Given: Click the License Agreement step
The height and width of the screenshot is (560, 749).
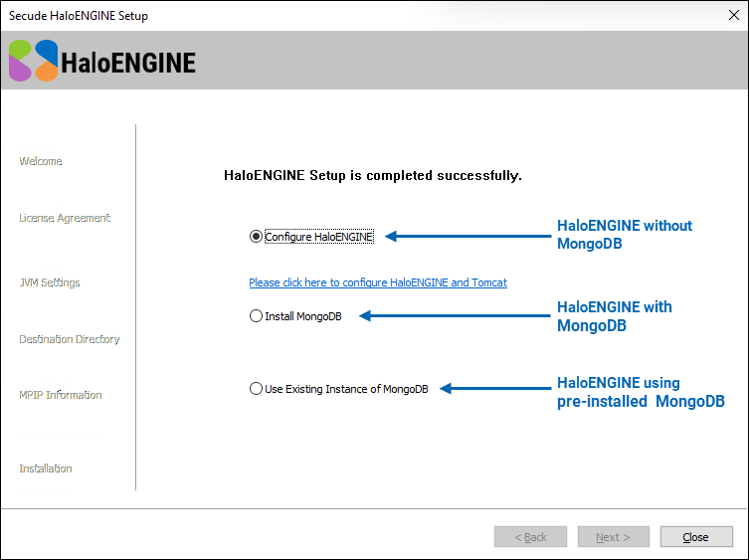Looking at the screenshot, I should (65, 218).
